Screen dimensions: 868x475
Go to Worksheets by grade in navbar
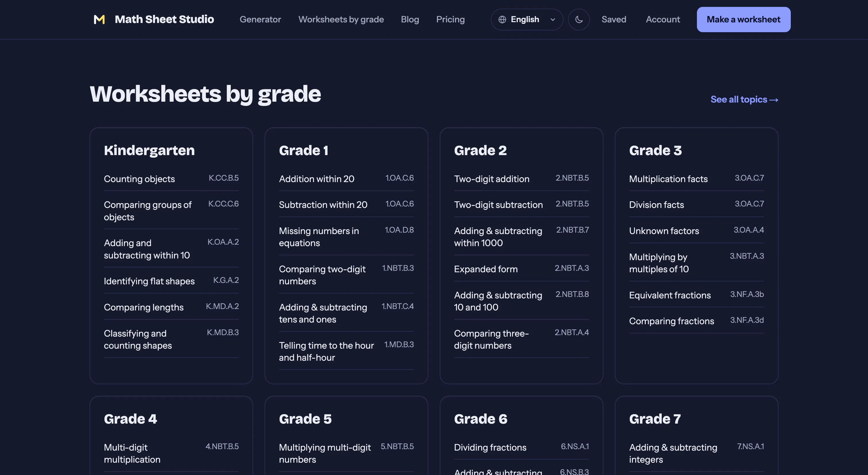point(341,20)
